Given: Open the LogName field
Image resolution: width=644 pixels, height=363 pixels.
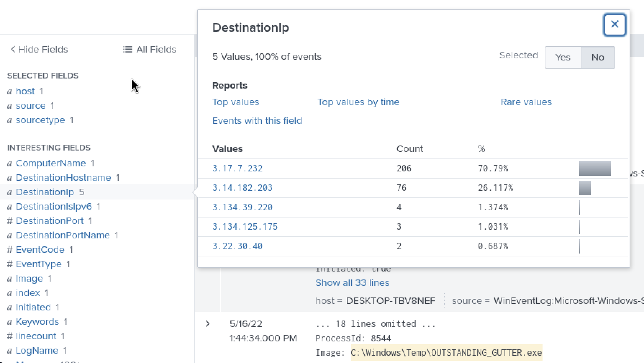Looking at the screenshot, I should [x=37, y=350].
